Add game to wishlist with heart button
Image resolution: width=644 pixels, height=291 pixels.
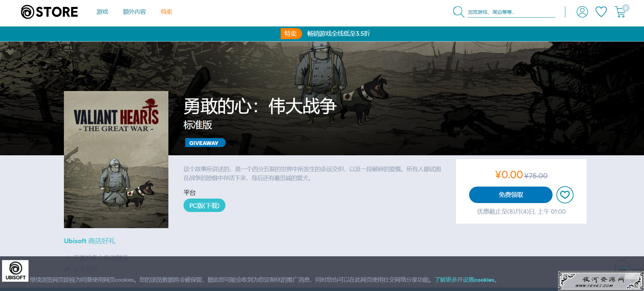pos(565,195)
